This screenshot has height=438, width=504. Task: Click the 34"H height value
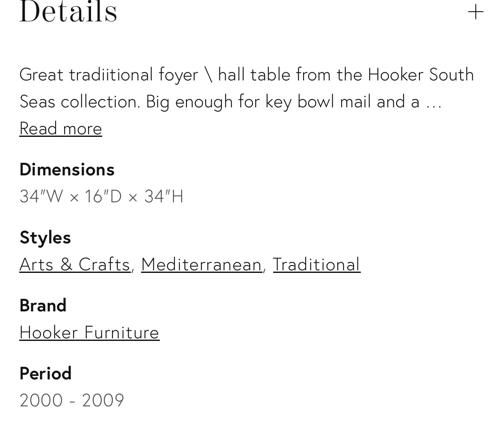coord(164,196)
